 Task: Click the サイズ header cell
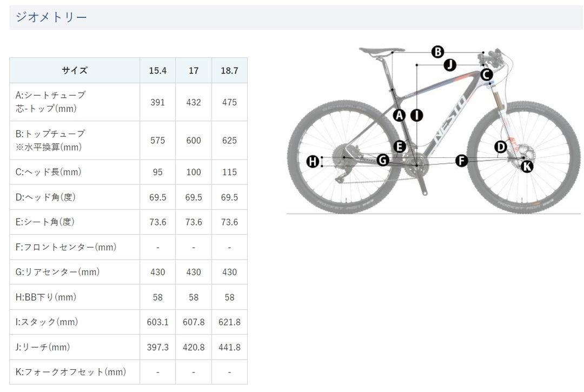click(75, 70)
